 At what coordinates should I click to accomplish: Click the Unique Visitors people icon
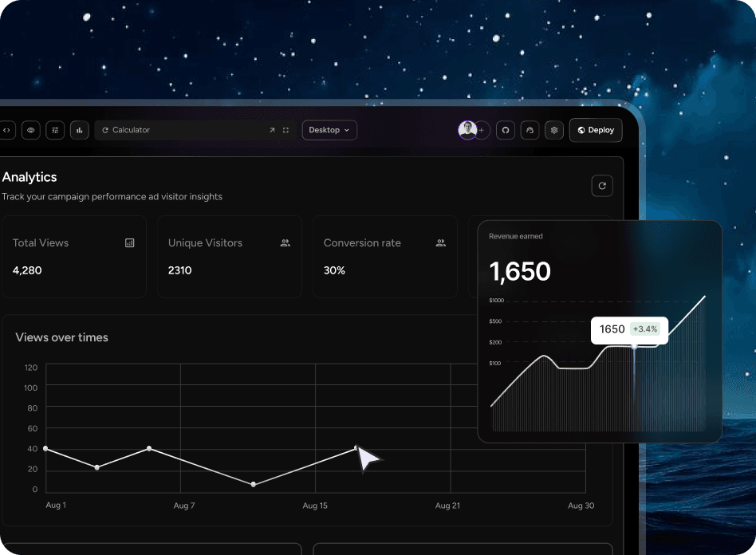tap(285, 243)
